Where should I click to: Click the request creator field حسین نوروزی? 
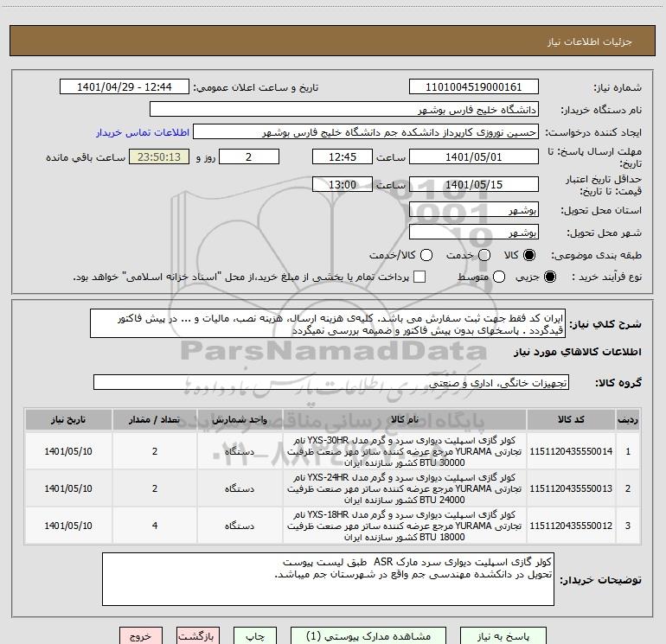[366, 132]
